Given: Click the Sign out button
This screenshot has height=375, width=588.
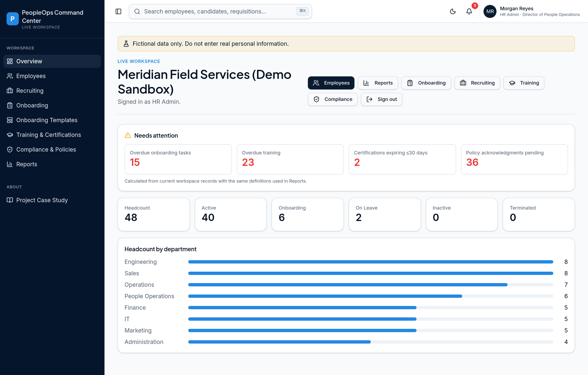Looking at the screenshot, I should pos(382,99).
